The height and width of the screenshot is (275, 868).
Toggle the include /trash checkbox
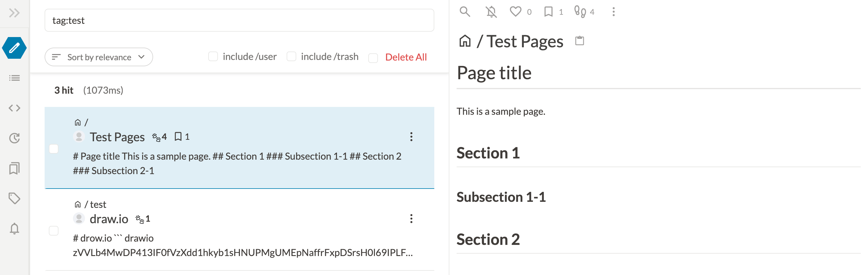[291, 57]
